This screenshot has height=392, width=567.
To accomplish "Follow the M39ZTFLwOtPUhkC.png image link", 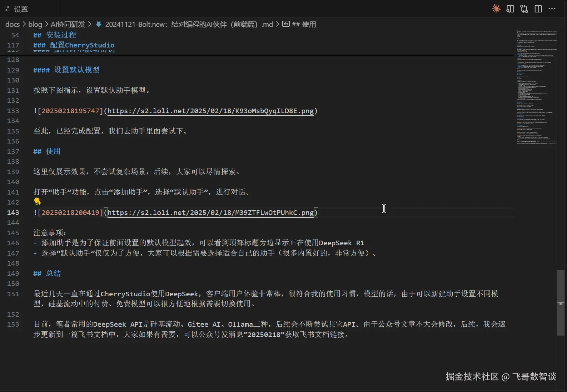I will tap(211, 212).
